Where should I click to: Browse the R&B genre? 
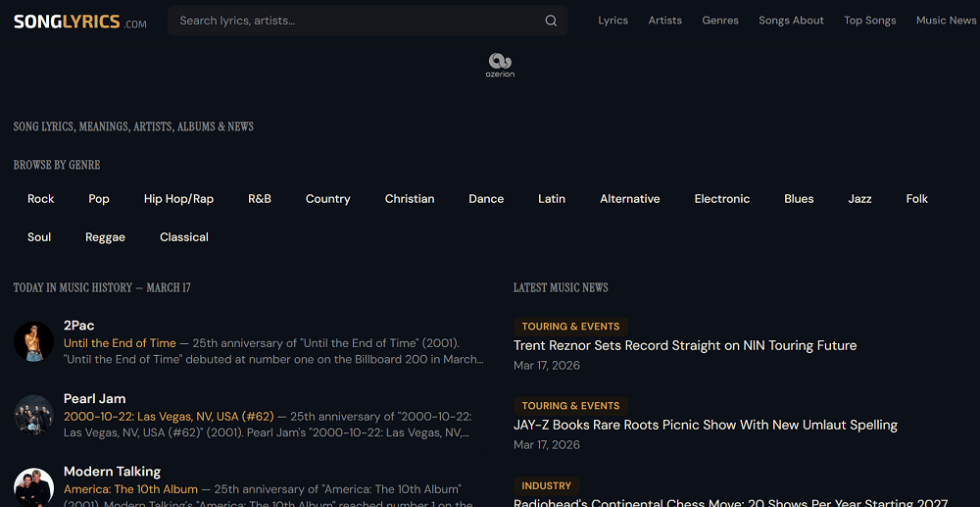[260, 199]
